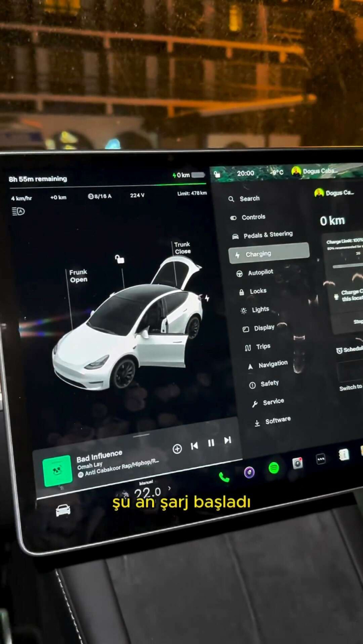Toggle the lock icon in status bar
The height and width of the screenshot is (644, 363).
click(217, 174)
